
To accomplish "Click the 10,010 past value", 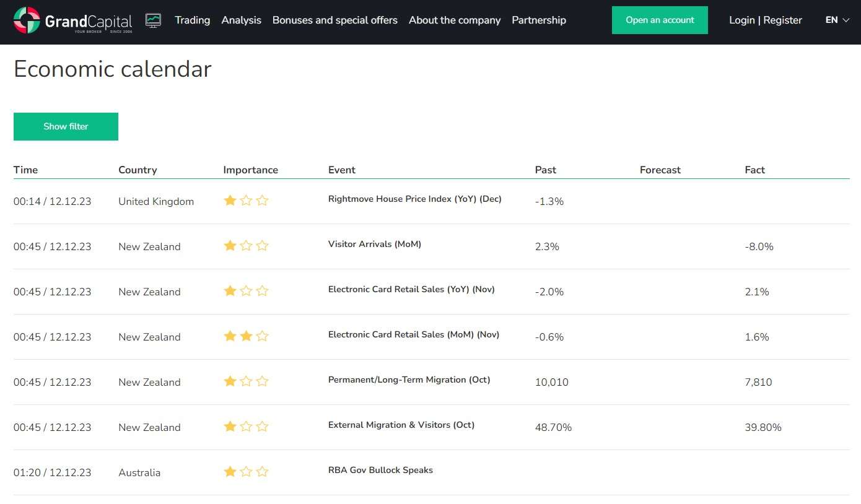I will 552,382.
